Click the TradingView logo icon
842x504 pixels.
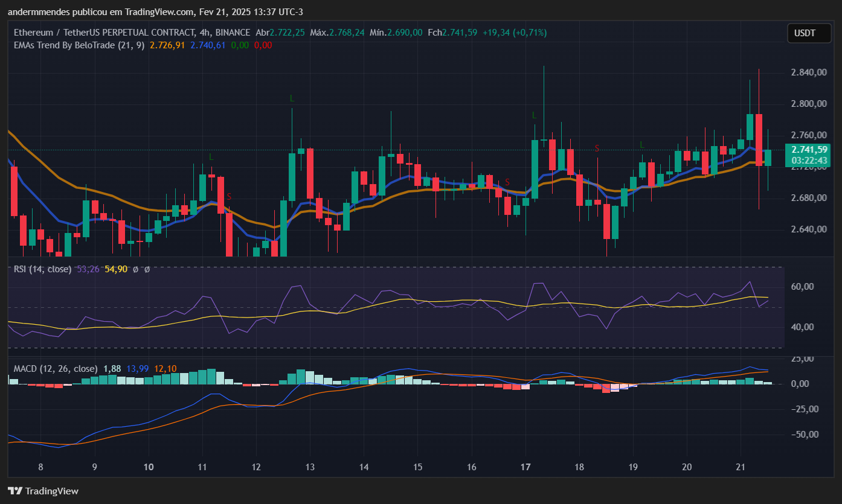15,491
